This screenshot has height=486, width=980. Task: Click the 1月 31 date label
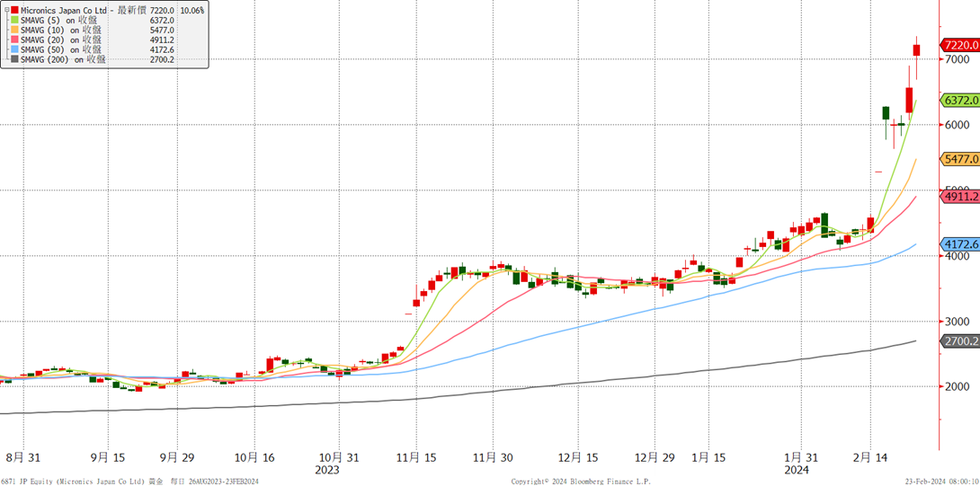click(x=803, y=458)
